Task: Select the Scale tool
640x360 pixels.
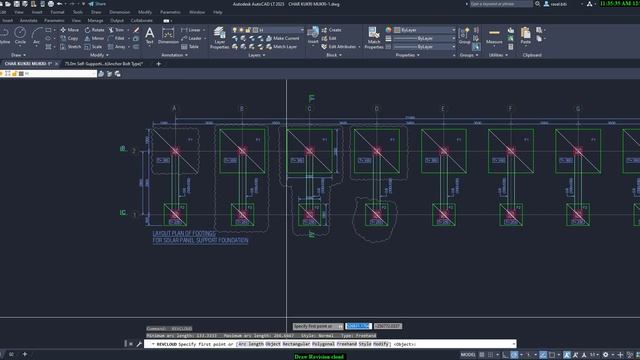Action: pyautogui.click(x=93, y=47)
